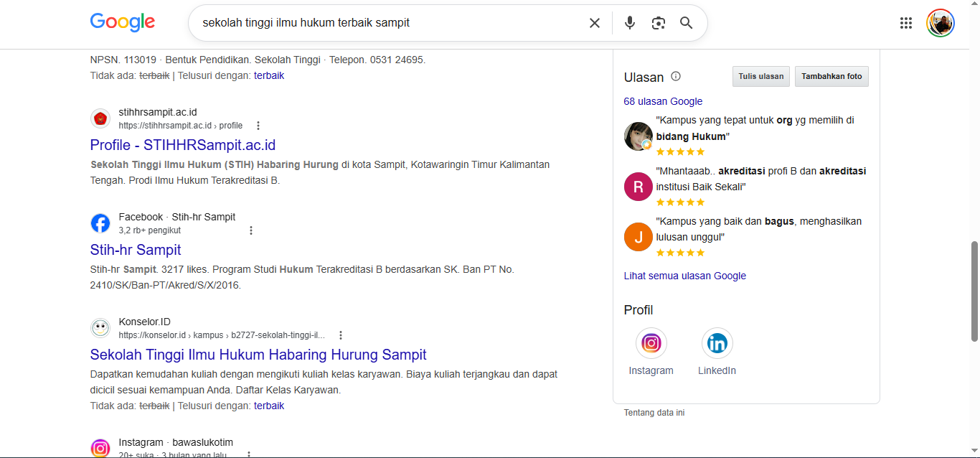This screenshot has height=458, width=980.
Task: Click the 'Ulasan' section heading
Action: (x=644, y=78)
